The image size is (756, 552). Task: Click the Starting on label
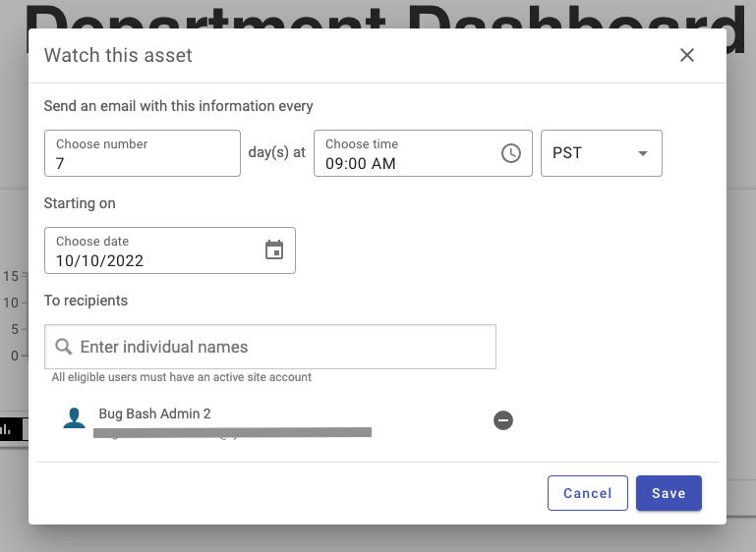[80, 203]
